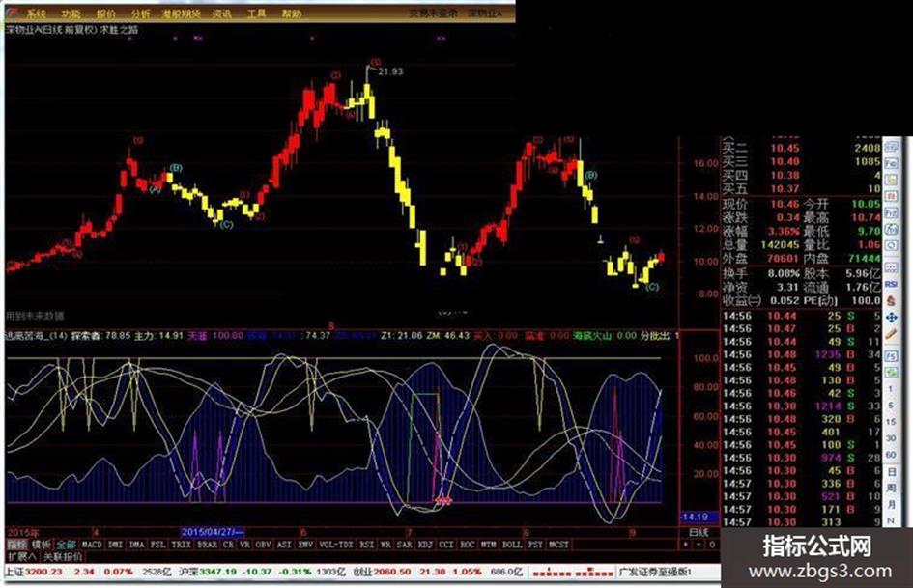913x588 pixels.
Task: Switch to OBV indicator
Action: coord(264,545)
